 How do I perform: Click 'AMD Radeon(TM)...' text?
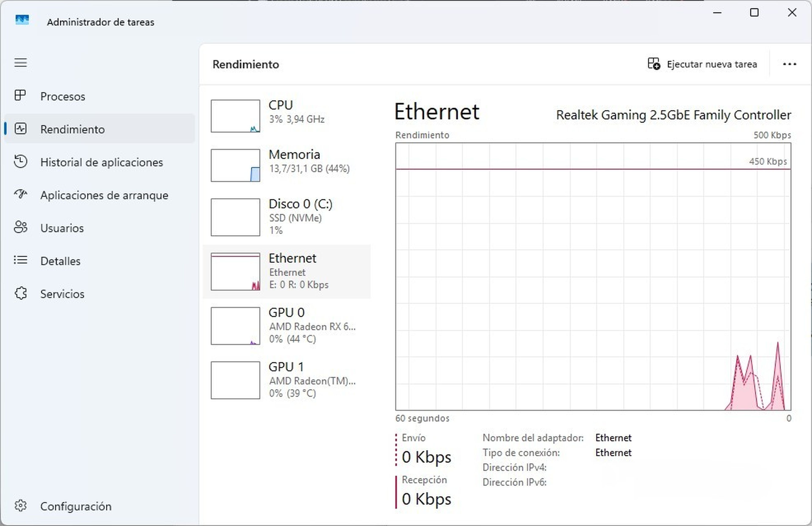(x=312, y=381)
